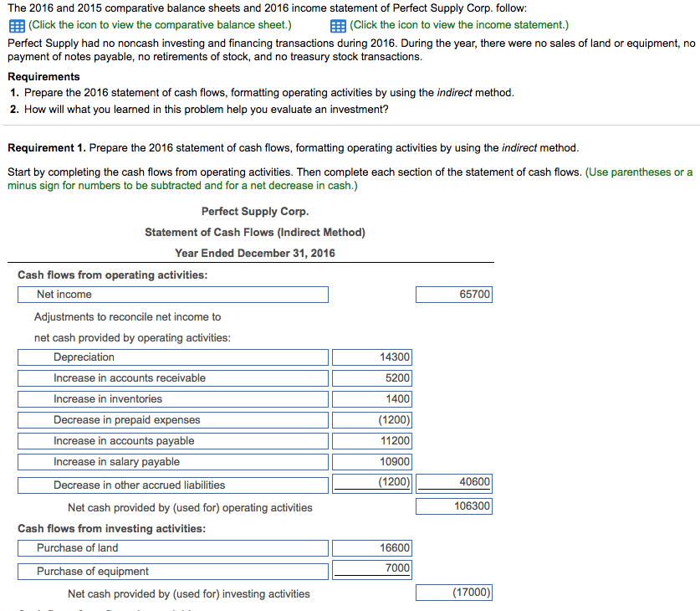Select the Decrease in prepaid expenses dropdown

[173, 420]
